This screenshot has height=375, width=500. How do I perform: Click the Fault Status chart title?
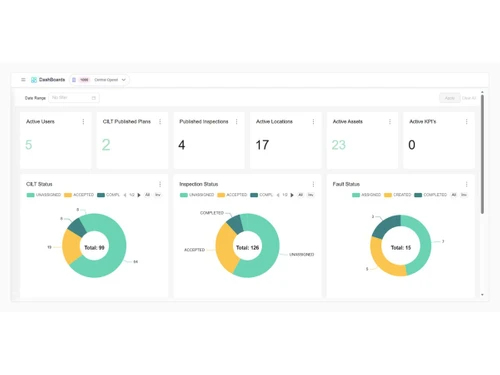[346, 184]
